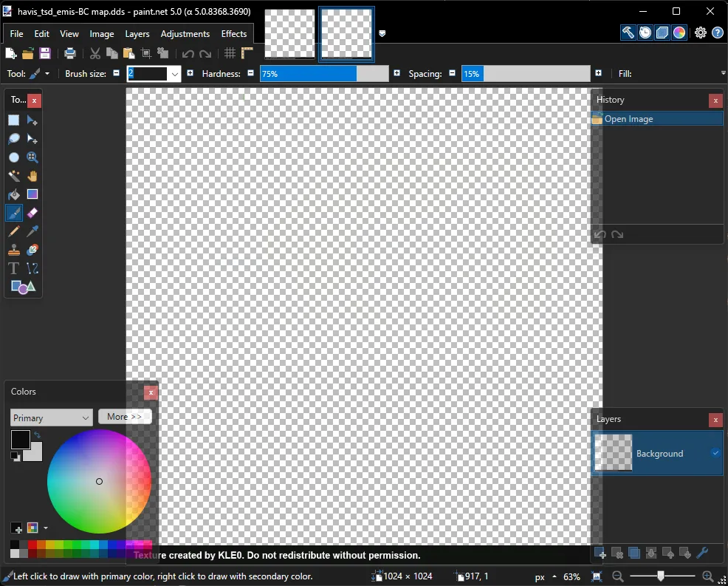
Task: Toggle the rulers display
Action: (247, 53)
